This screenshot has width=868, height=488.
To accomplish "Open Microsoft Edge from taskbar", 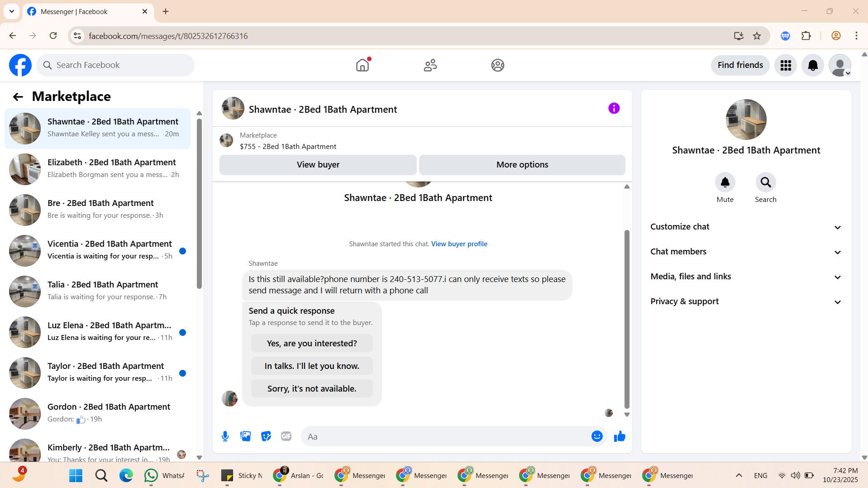I will [x=126, y=475].
